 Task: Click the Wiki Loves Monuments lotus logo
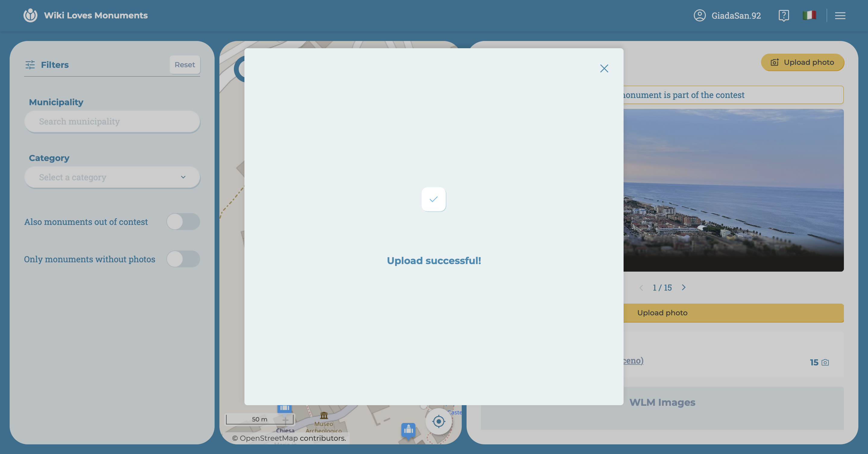[x=30, y=15]
